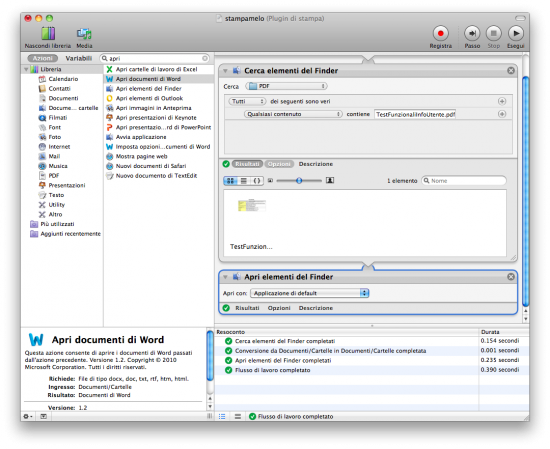Open the gear action menu at bottom left
The height and width of the screenshot is (449, 550).
pos(28,416)
